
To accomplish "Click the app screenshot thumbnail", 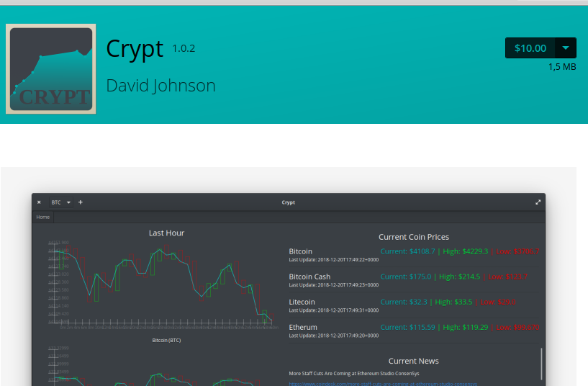I will pyautogui.click(x=288, y=288).
